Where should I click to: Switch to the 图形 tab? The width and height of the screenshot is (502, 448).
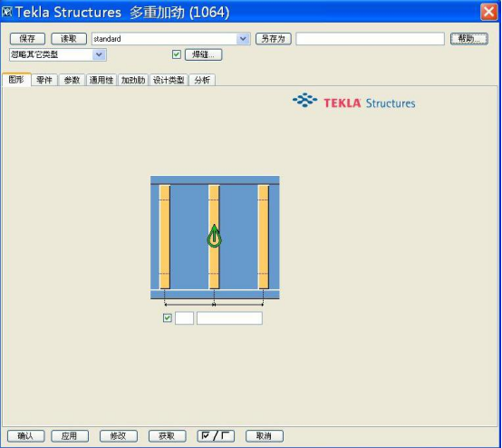16,80
